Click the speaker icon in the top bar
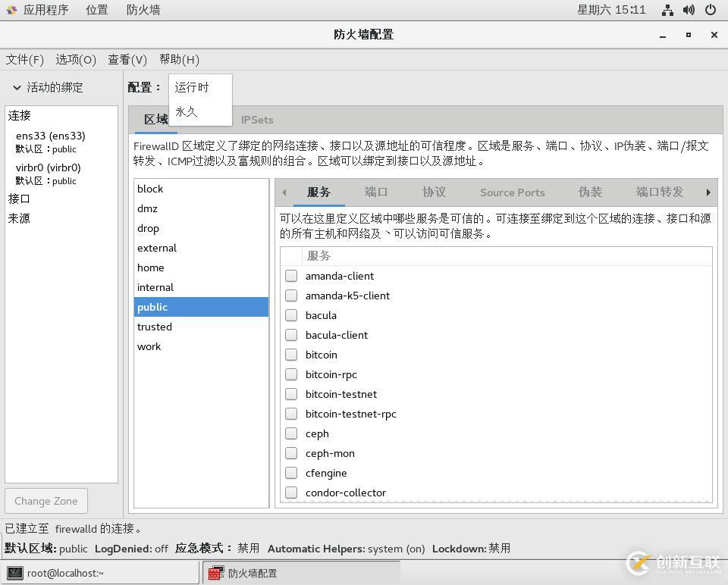The height and width of the screenshot is (585, 728). 689,10
